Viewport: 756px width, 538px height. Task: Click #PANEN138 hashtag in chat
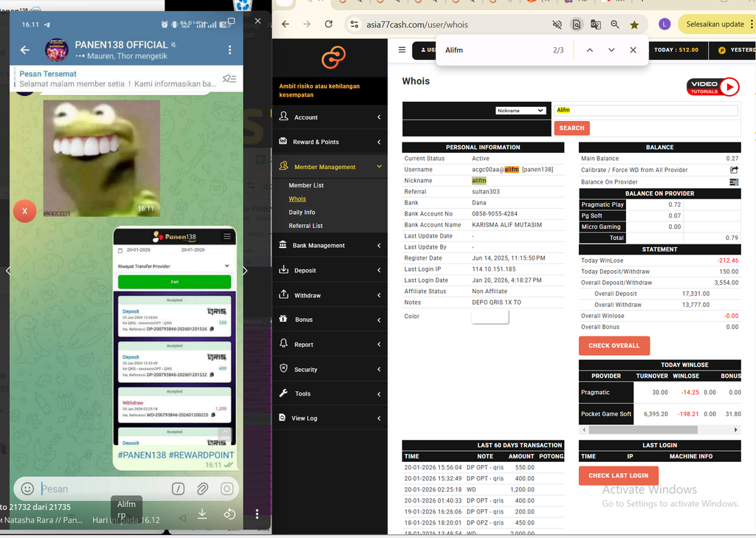tap(142, 455)
